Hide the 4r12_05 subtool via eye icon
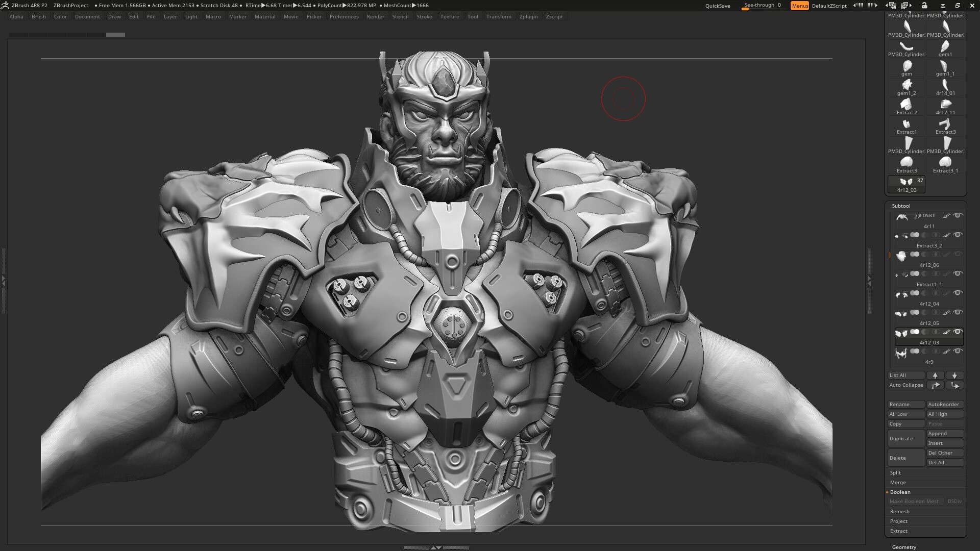The height and width of the screenshot is (551, 980). coord(958,312)
